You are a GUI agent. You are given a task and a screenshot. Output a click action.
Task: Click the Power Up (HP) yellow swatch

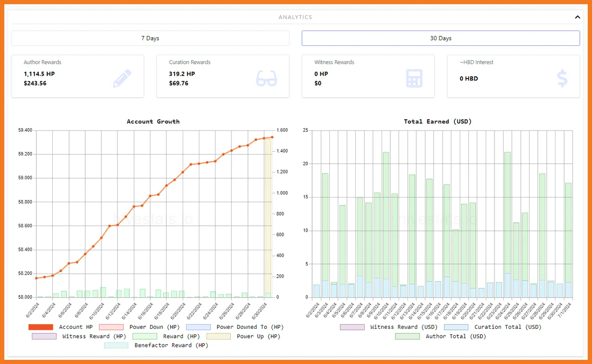coord(218,336)
